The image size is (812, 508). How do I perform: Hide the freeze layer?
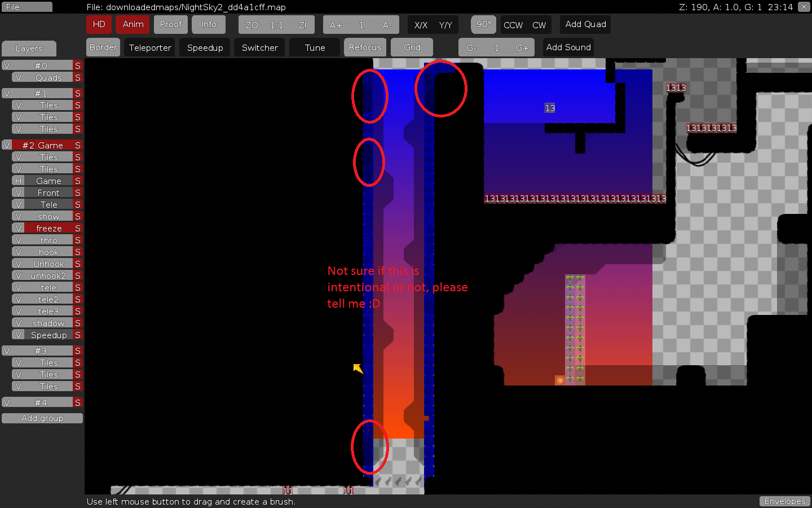[x=18, y=228]
